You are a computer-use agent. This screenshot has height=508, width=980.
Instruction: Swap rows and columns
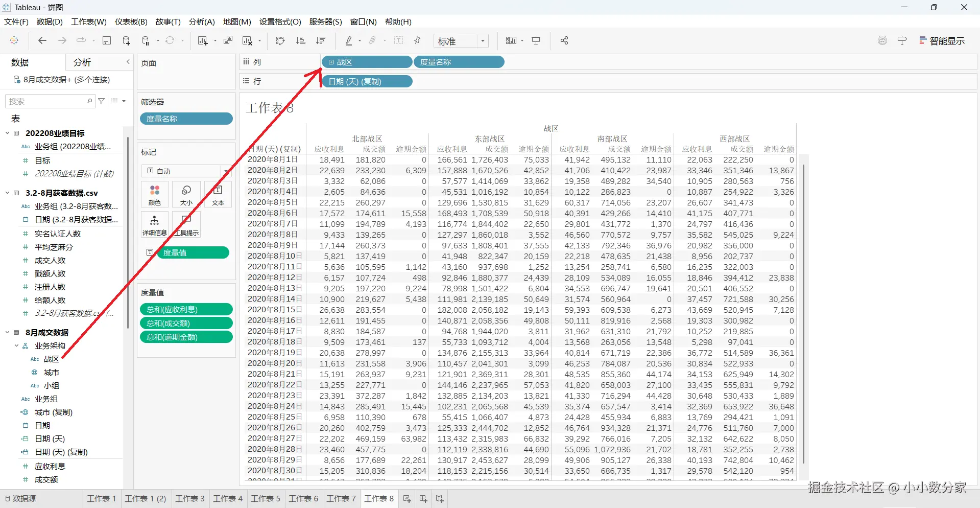coord(280,40)
